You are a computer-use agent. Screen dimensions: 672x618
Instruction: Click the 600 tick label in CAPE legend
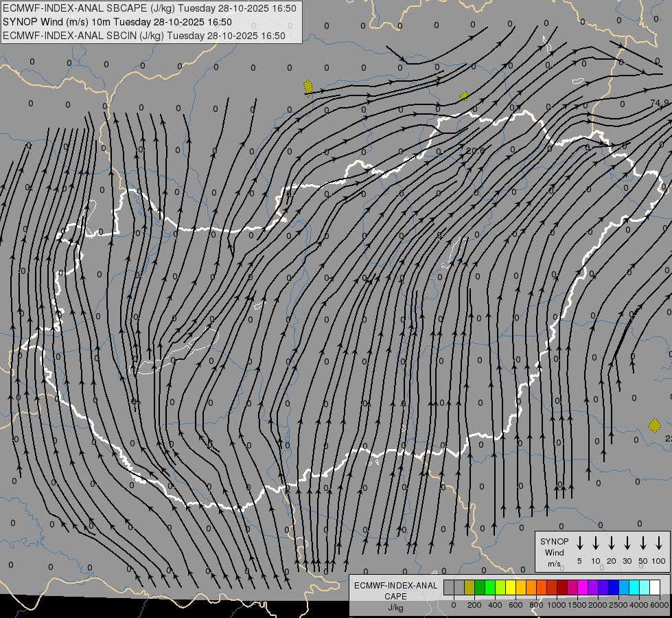pos(515,605)
